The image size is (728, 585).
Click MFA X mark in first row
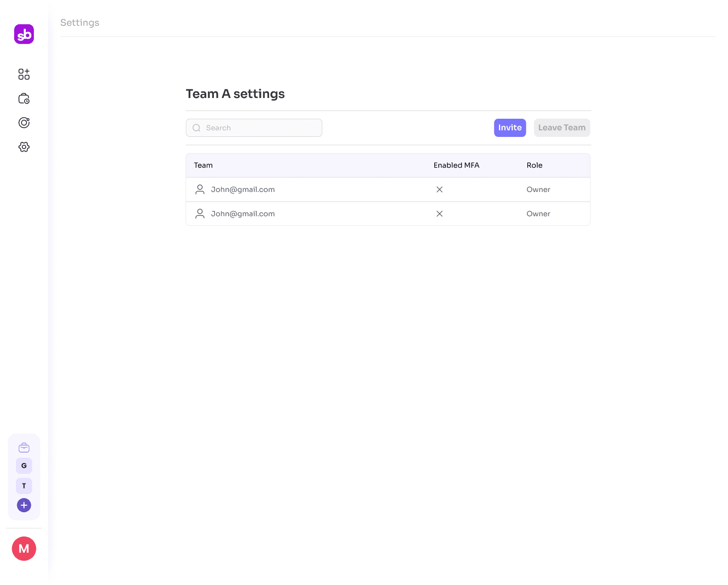439,189
